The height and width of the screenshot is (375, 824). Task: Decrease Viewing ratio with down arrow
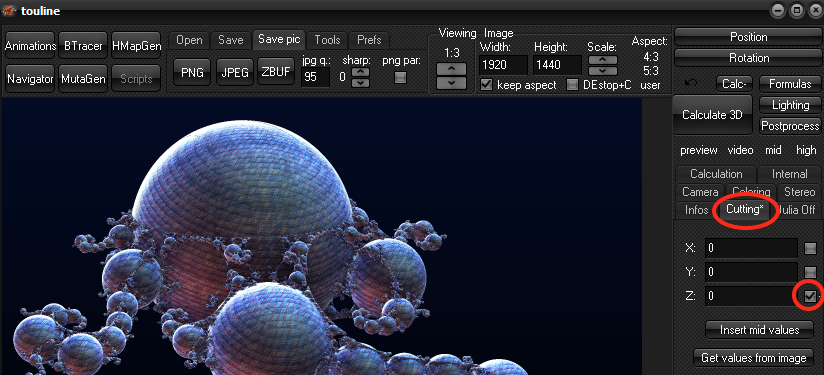click(451, 82)
